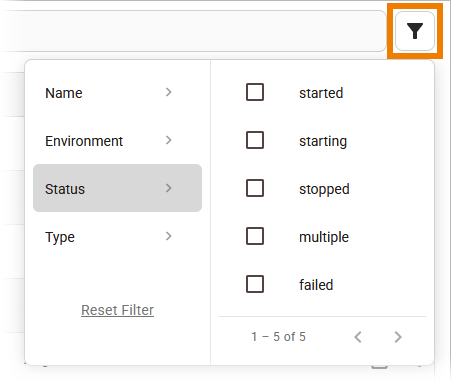Image resolution: width=451 pixels, height=382 pixels.
Task: Expand the Name filter chevron
Action: (x=169, y=92)
